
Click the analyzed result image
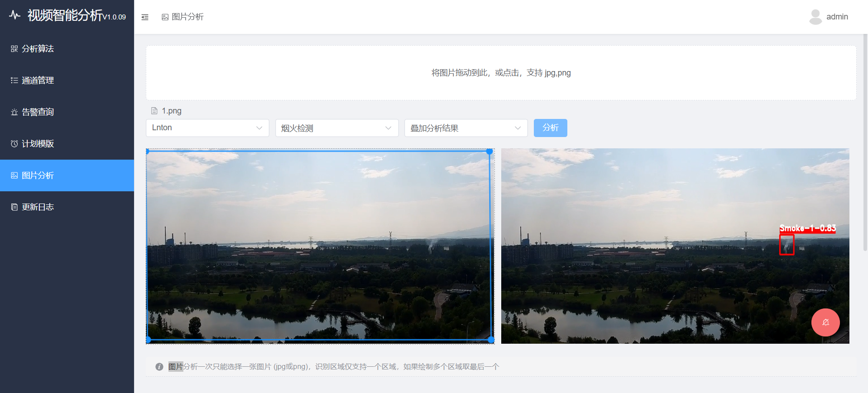click(x=675, y=246)
